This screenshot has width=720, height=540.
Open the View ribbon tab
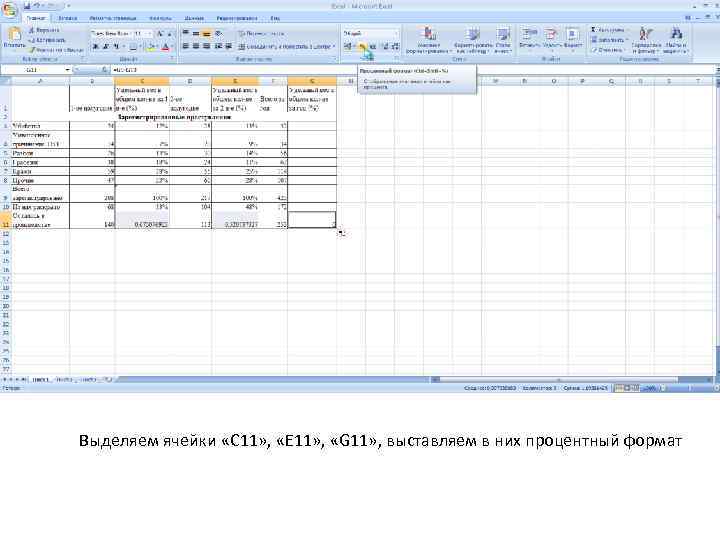click(x=275, y=18)
